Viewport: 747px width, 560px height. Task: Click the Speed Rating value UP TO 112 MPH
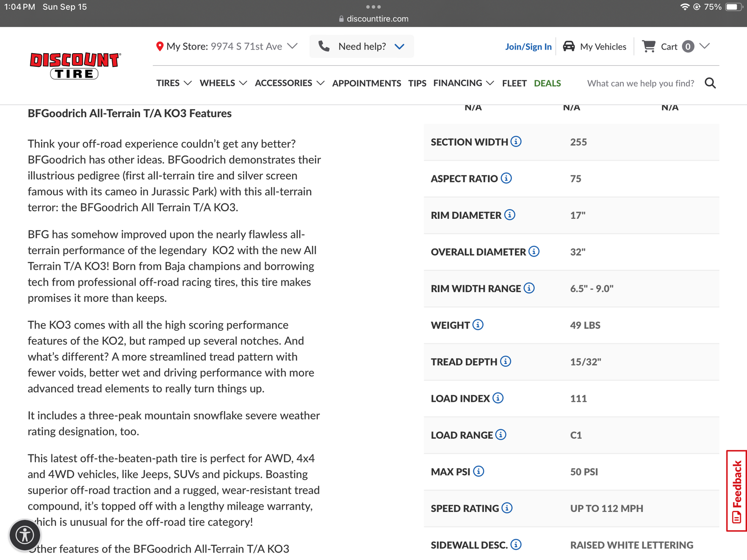coord(606,509)
